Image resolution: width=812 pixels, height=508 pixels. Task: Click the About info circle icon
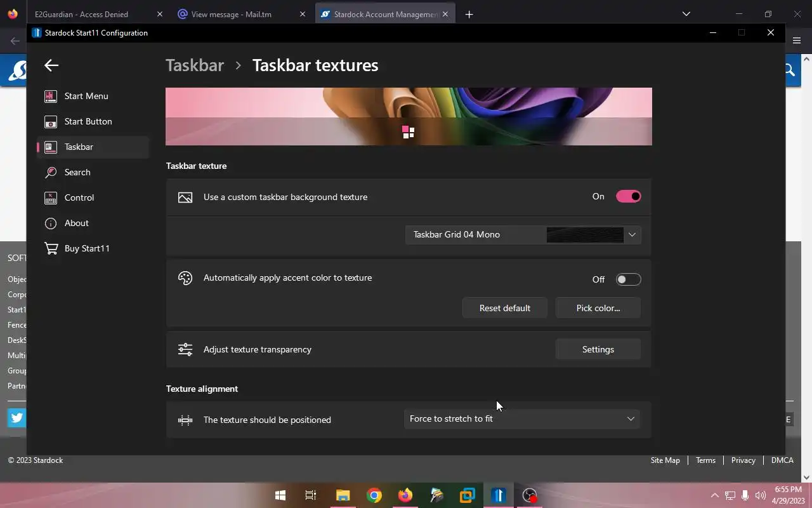[x=51, y=223]
